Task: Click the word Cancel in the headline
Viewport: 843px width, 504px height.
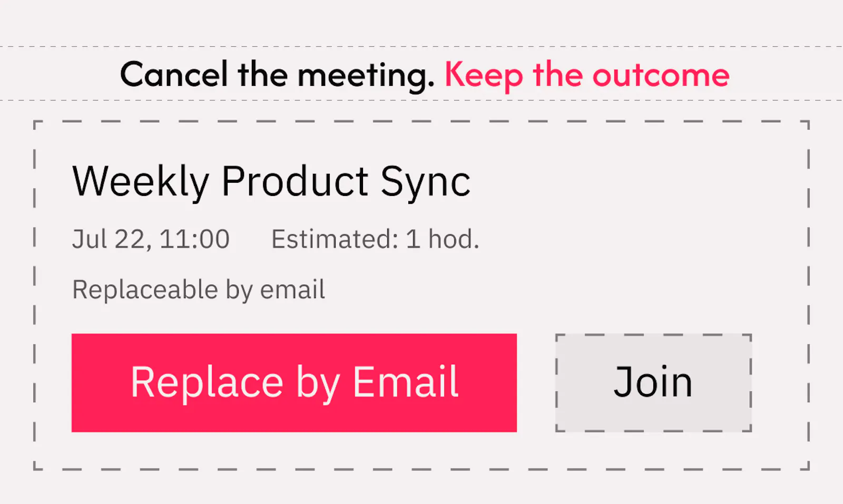Action: coord(174,74)
